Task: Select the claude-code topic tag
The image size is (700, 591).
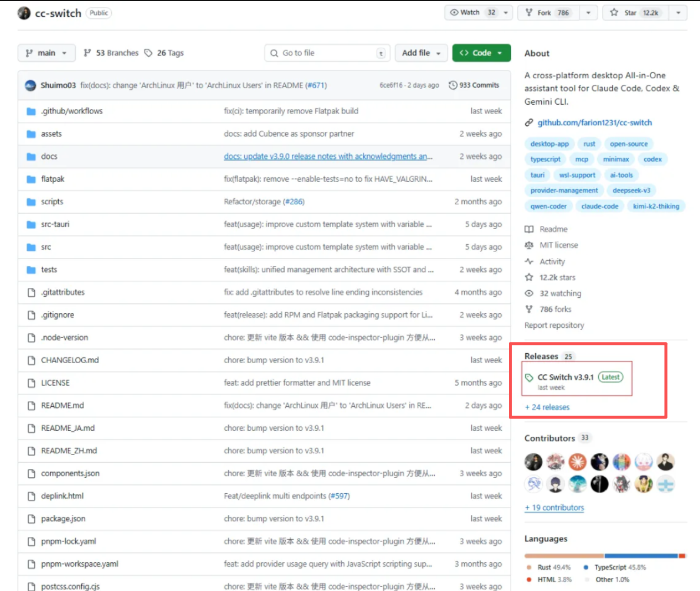Action: (x=600, y=207)
